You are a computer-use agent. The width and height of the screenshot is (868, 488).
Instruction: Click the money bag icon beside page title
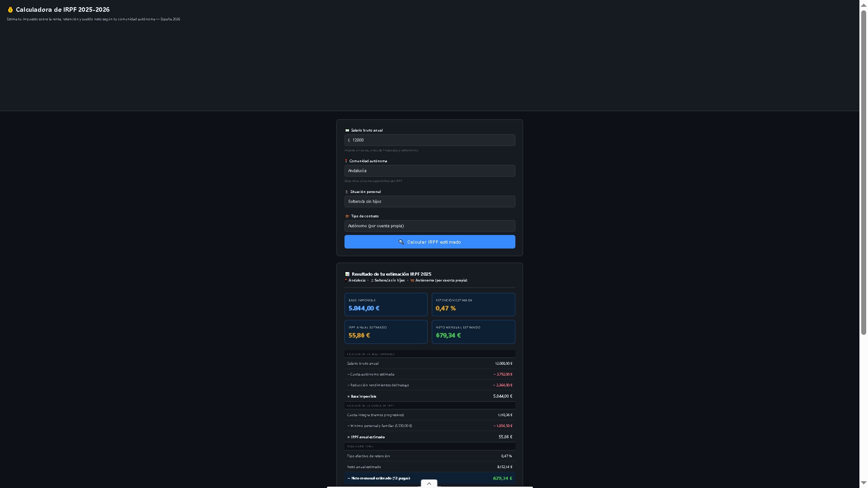pos(10,9)
